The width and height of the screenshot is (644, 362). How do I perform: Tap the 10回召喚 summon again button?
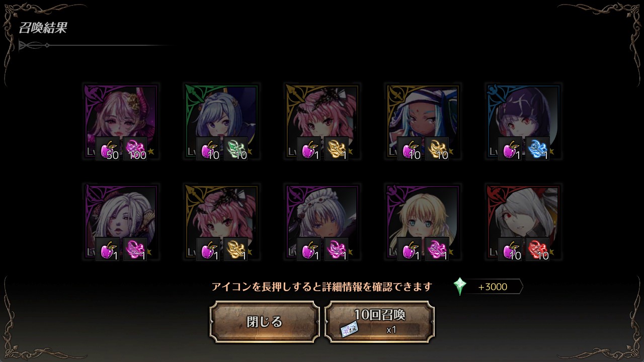(379, 322)
